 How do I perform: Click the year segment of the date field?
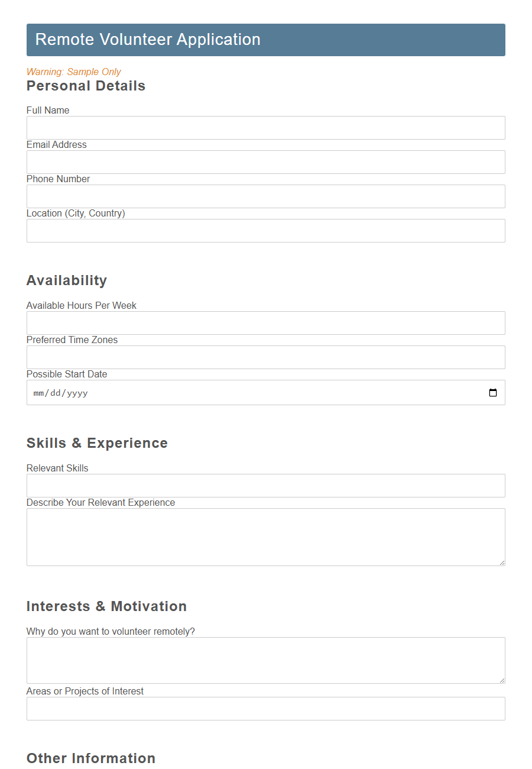pyautogui.click(x=77, y=392)
